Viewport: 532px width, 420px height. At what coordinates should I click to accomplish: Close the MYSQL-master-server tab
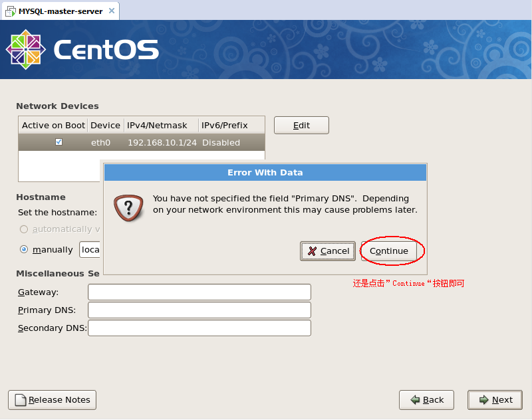(110, 10)
